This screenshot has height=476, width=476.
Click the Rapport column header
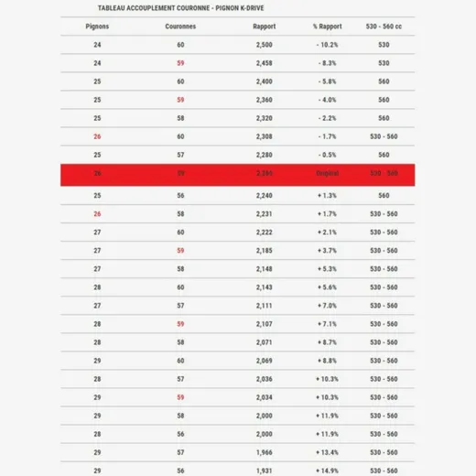[x=265, y=27]
